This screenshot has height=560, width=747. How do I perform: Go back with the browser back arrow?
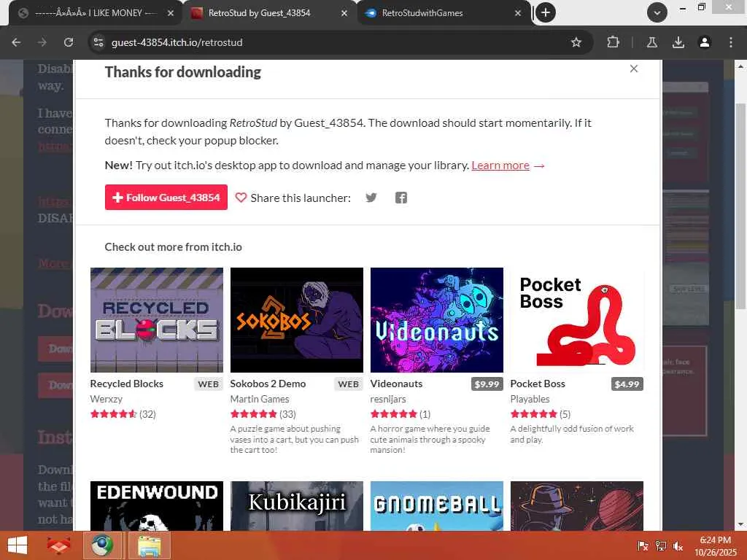point(16,42)
